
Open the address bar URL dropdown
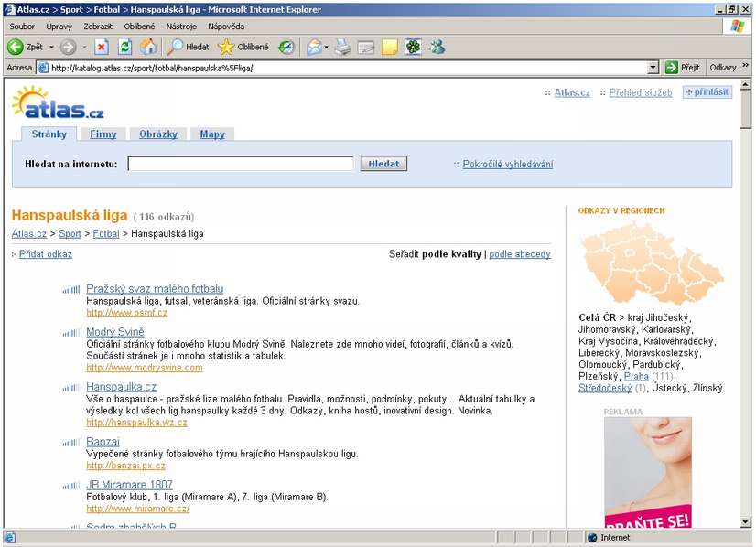[x=653, y=68]
